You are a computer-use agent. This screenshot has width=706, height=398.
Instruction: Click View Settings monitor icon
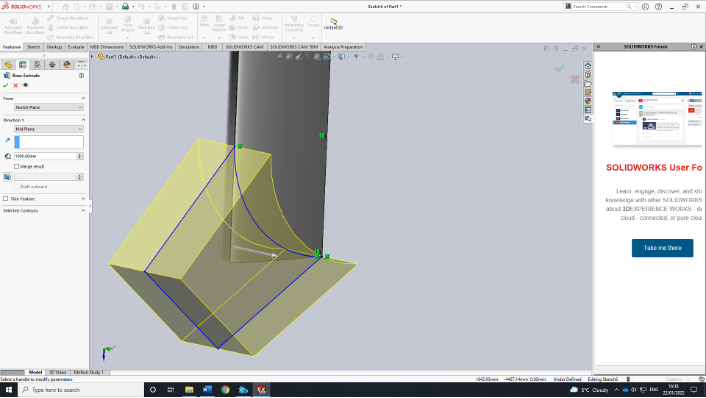click(395, 57)
